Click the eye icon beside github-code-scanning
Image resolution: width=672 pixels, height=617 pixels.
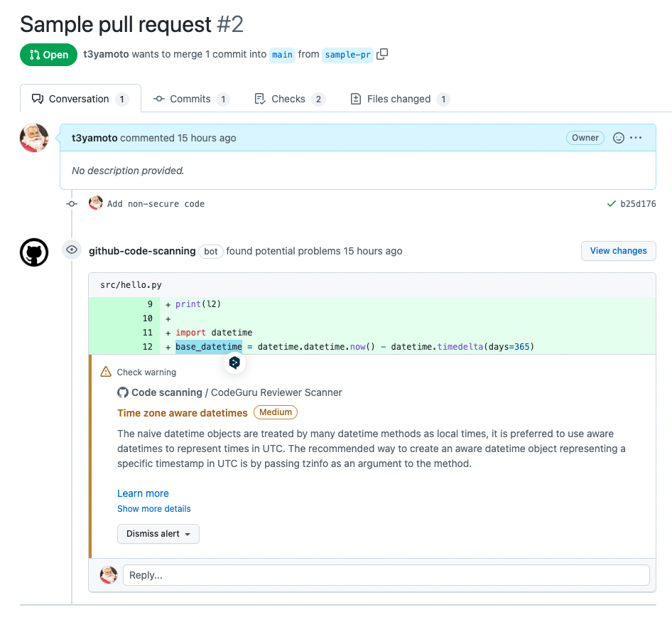pos(72,250)
